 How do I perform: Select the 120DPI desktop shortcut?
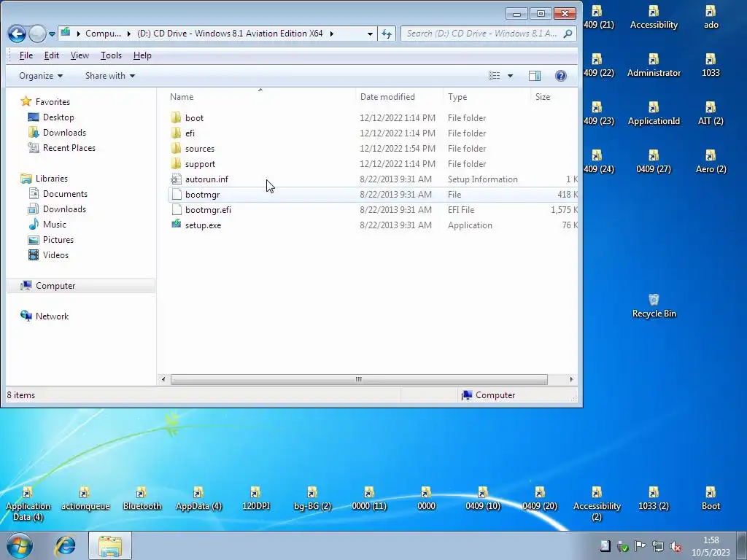tap(255, 499)
